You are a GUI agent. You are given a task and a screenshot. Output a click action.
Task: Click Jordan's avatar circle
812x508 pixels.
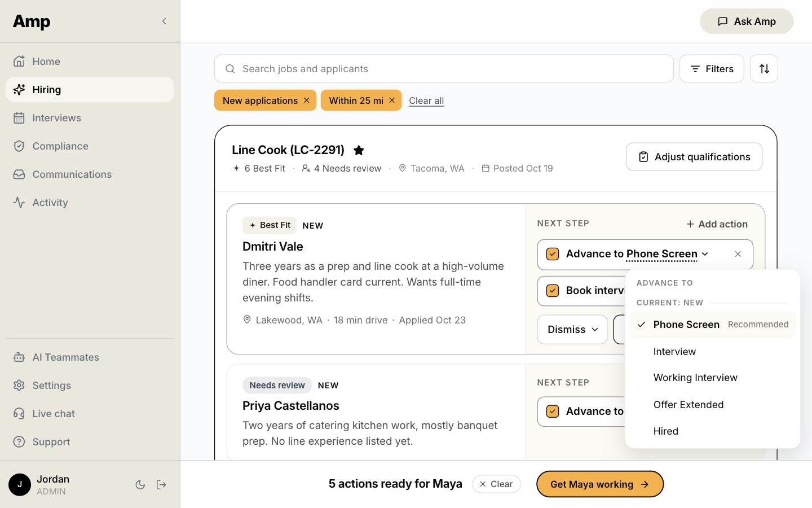click(x=20, y=484)
